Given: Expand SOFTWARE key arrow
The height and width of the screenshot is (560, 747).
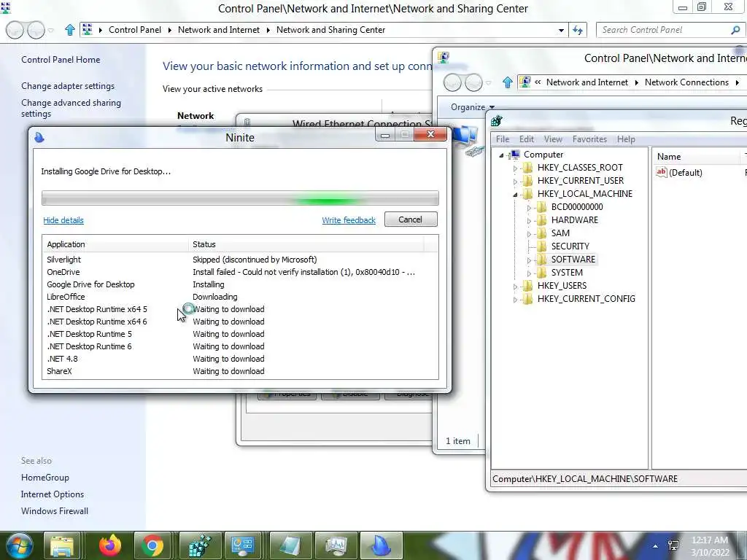Looking at the screenshot, I should tap(529, 260).
